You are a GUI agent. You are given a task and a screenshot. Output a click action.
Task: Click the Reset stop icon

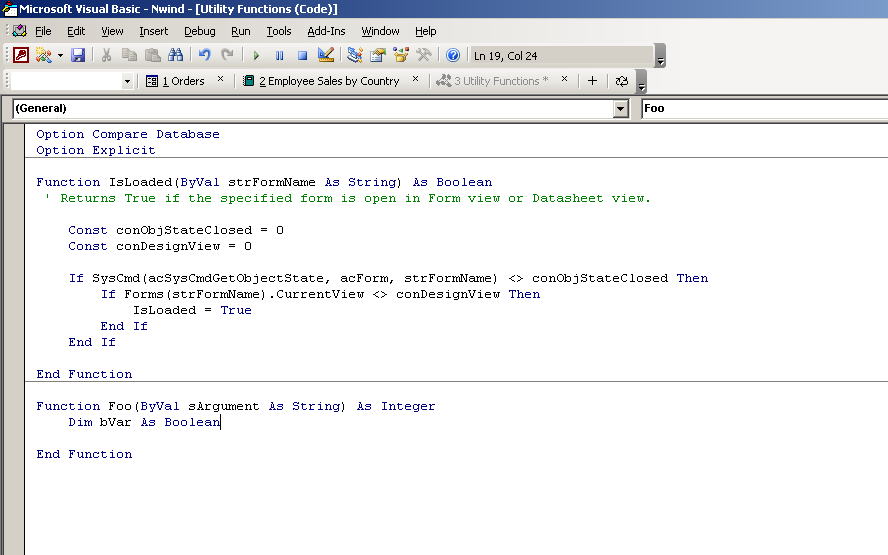pos(302,56)
